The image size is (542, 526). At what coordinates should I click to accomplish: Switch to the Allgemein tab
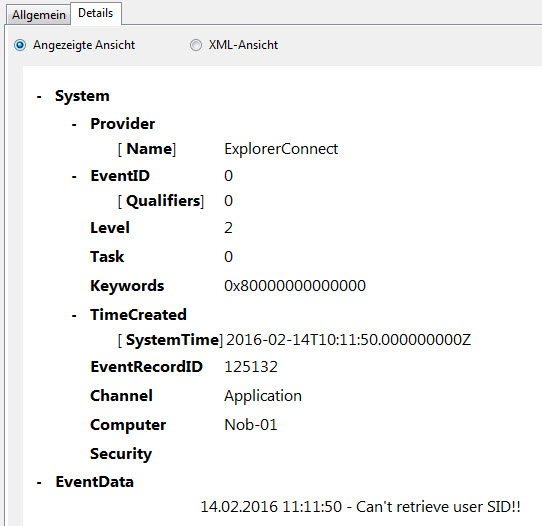[39, 15]
